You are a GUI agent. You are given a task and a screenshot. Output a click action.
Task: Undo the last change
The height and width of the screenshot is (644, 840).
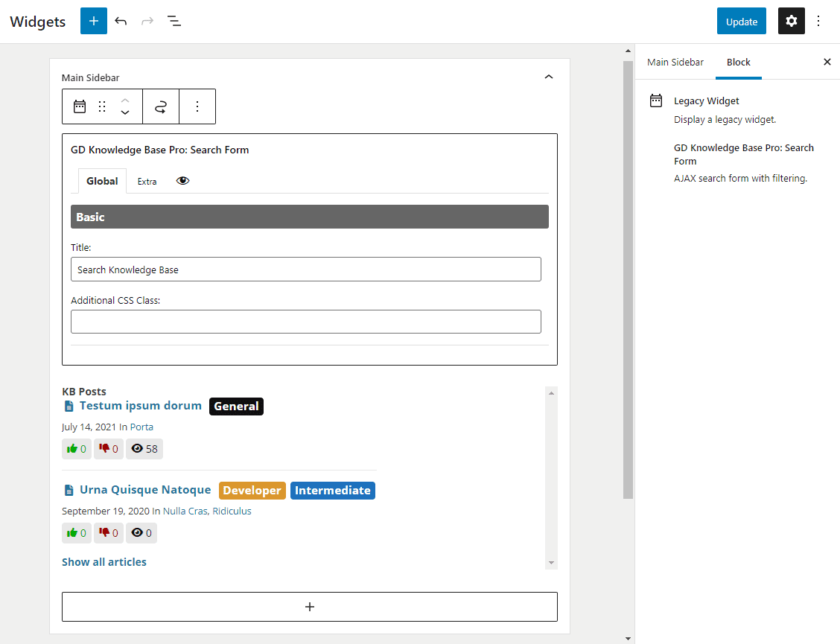(x=121, y=21)
